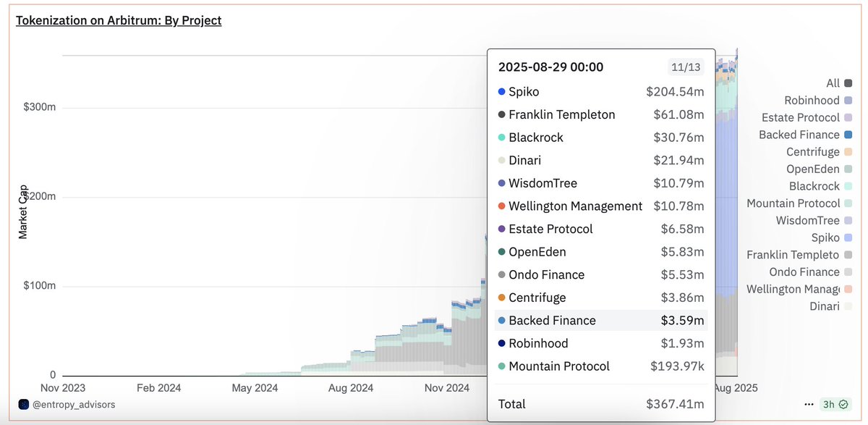Toggle Estate Protocol series in the legend

(807, 117)
